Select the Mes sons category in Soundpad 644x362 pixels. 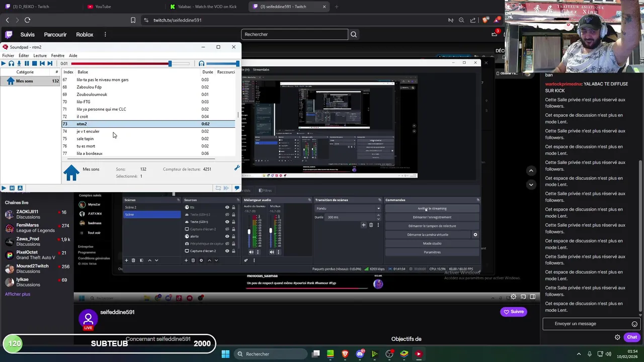(x=30, y=81)
